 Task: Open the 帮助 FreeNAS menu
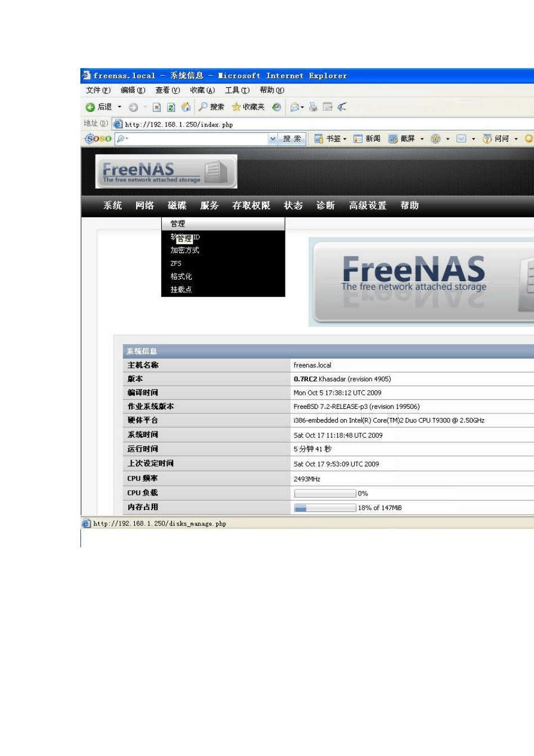(x=410, y=205)
